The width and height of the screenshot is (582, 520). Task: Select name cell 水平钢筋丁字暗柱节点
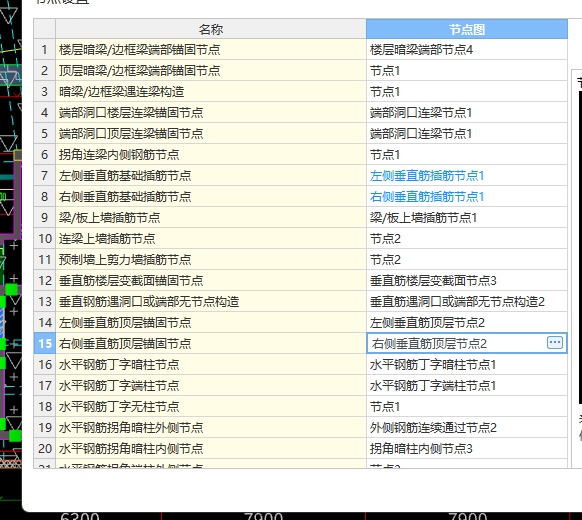click(211, 364)
